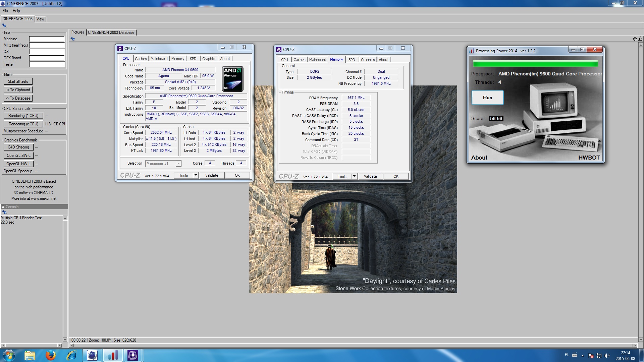Screen dimensions: 644x362
Task: Select the Pictures tab
Action: pos(77,32)
